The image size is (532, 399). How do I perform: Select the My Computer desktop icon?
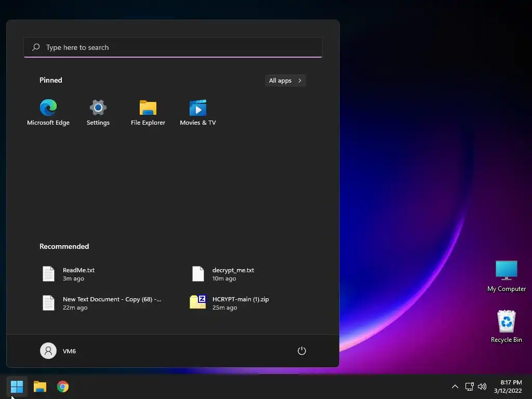[x=506, y=276]
